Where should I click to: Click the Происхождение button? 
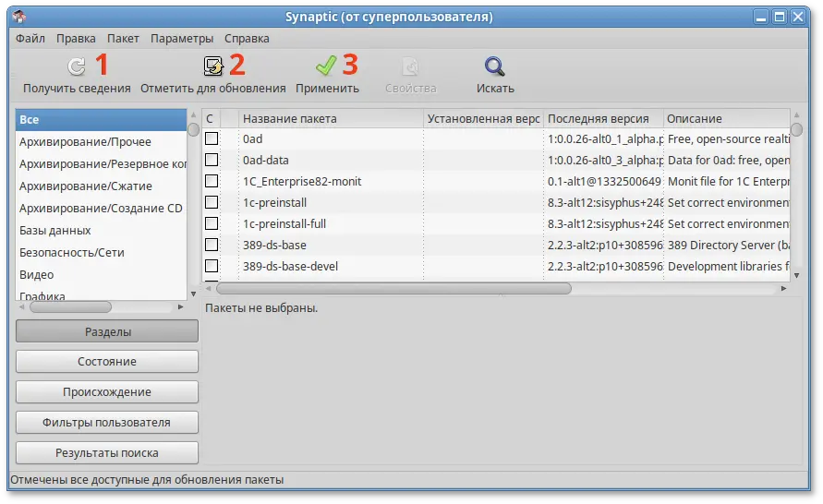click(107, 391)
